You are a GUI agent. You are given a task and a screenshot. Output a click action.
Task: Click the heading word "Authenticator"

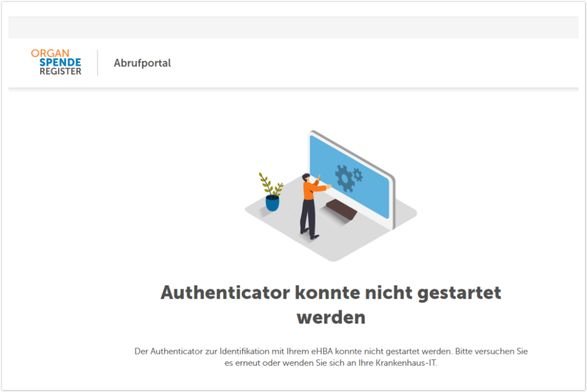click(225, 293)
